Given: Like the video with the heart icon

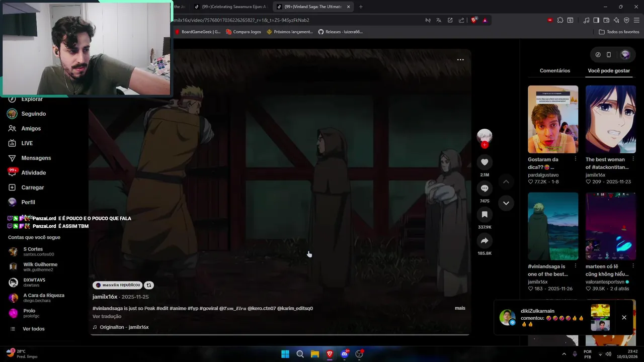Looking at the screenshot, I should pos(485,162).
